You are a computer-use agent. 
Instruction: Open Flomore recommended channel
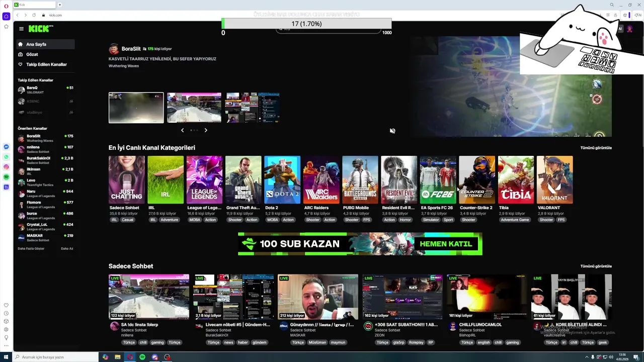tap(45, 205)
